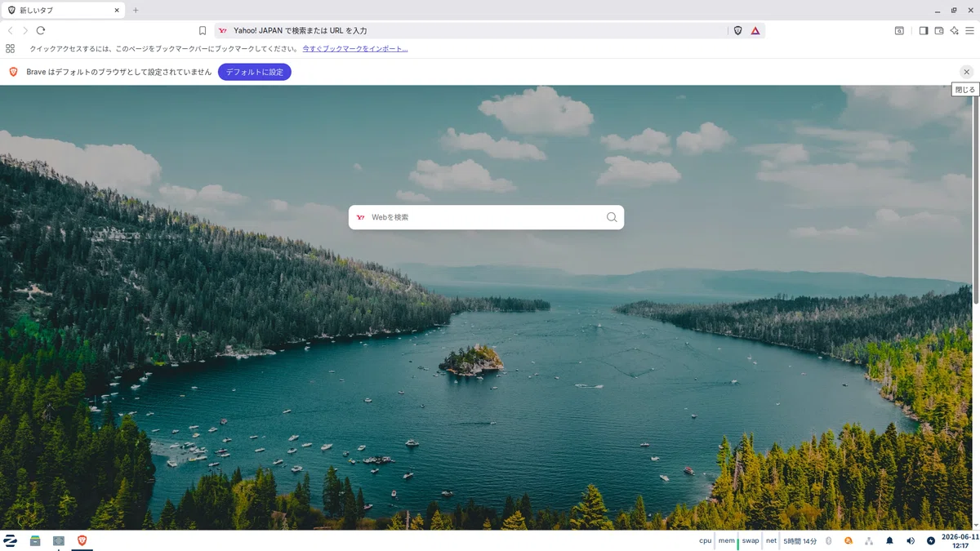
Task: Reload the current page
Action: (41, 30)
